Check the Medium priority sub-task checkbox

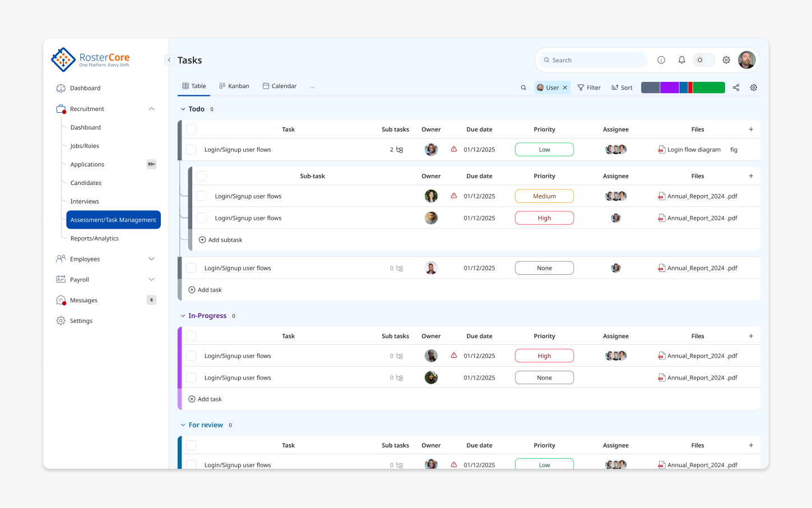click(x=202, y=196)
